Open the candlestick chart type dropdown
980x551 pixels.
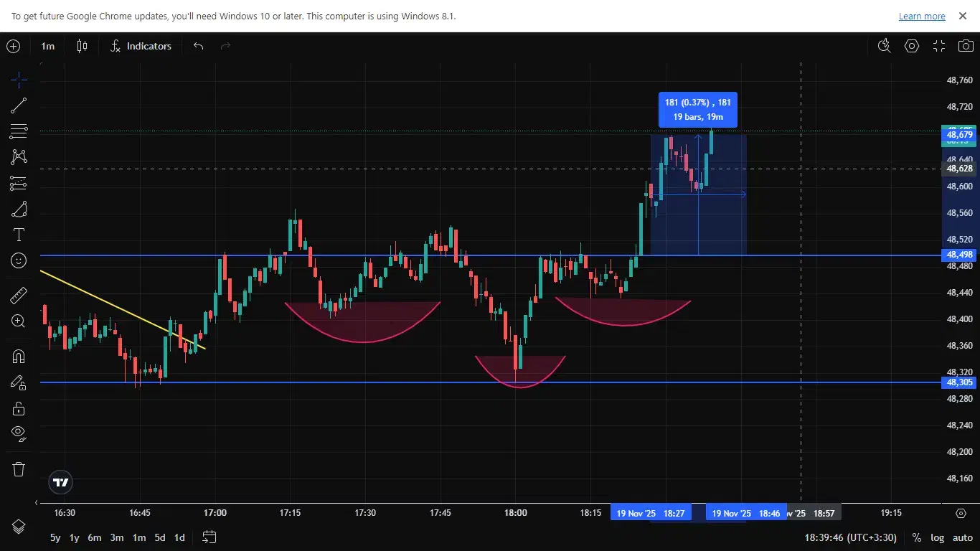point(83,46)
